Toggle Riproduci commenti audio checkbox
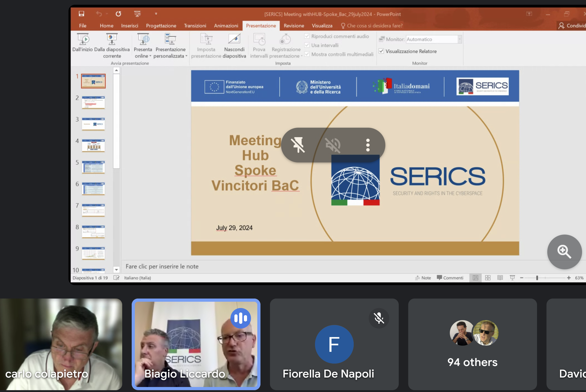The height and width of the screenshot is (392, 586). [307, 36]
